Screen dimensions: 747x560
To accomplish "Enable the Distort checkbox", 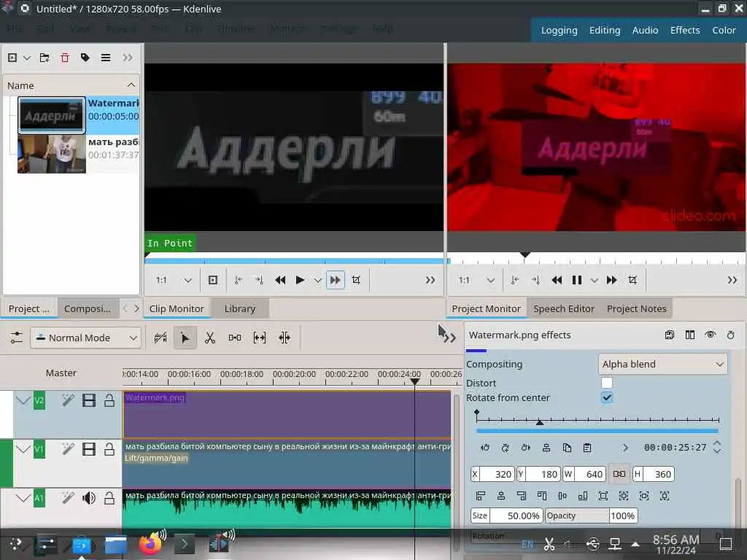I will [606, 383].
